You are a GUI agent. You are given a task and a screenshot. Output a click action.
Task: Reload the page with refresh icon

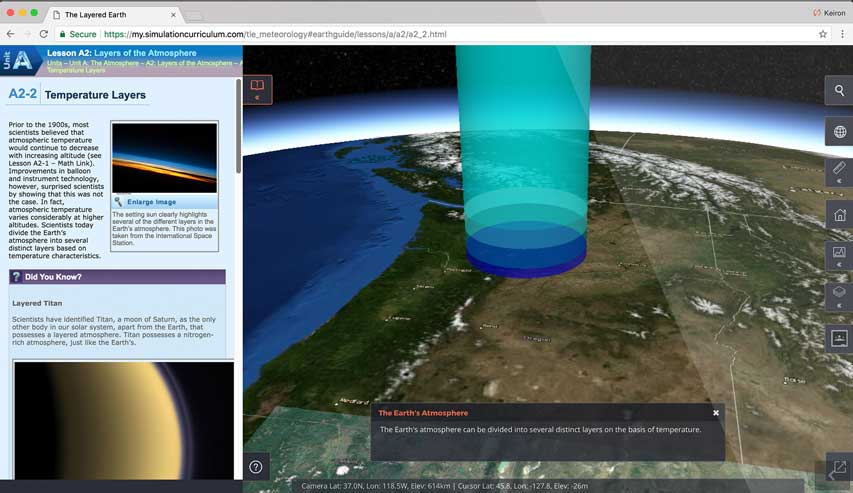(x=44, y=34)
